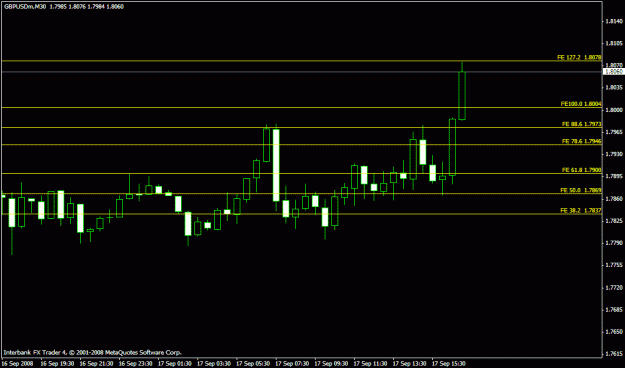Click the 17 Sep 15:30 time label
The image size is (625, 368).
tap(448, 364)
